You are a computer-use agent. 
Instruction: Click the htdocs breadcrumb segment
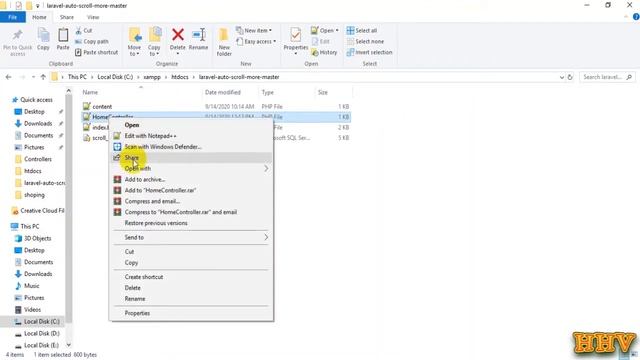point(180,77)
